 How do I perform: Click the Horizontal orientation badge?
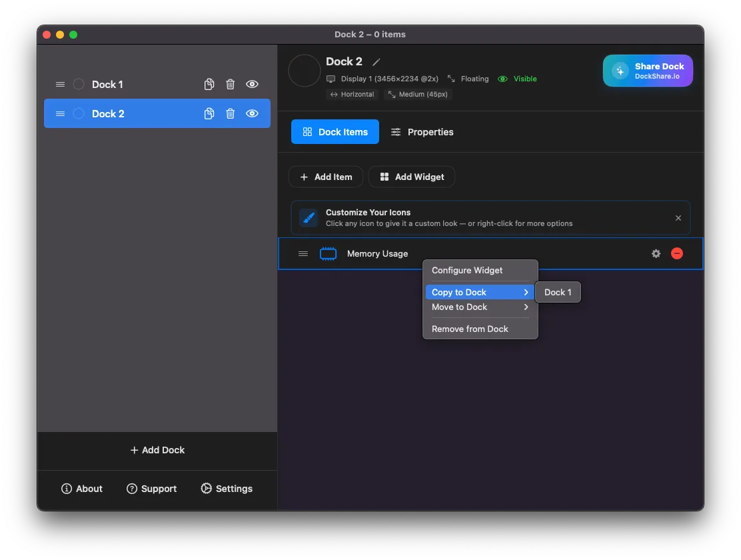pyautogui.click(x=352, y=94)
